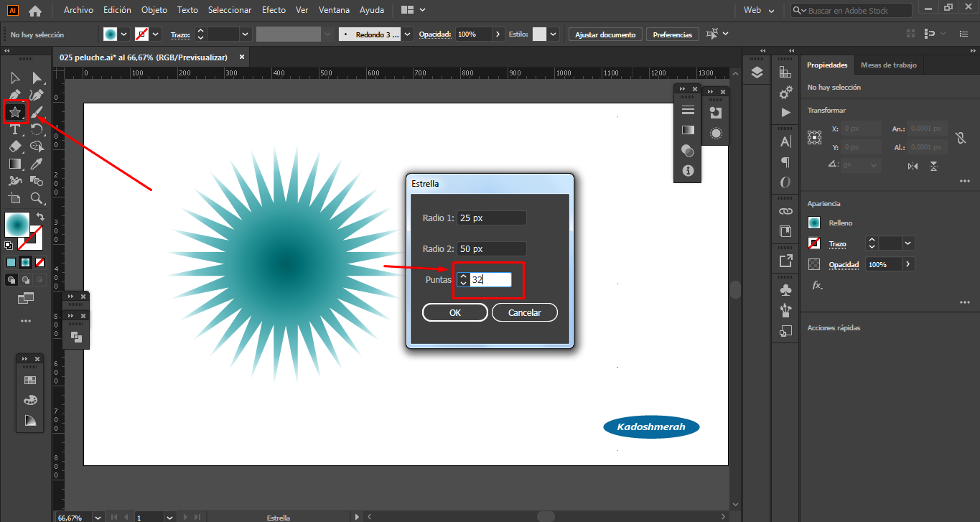
Task: Open the Symbols panel club icon
Action: [x=785, y=290]
